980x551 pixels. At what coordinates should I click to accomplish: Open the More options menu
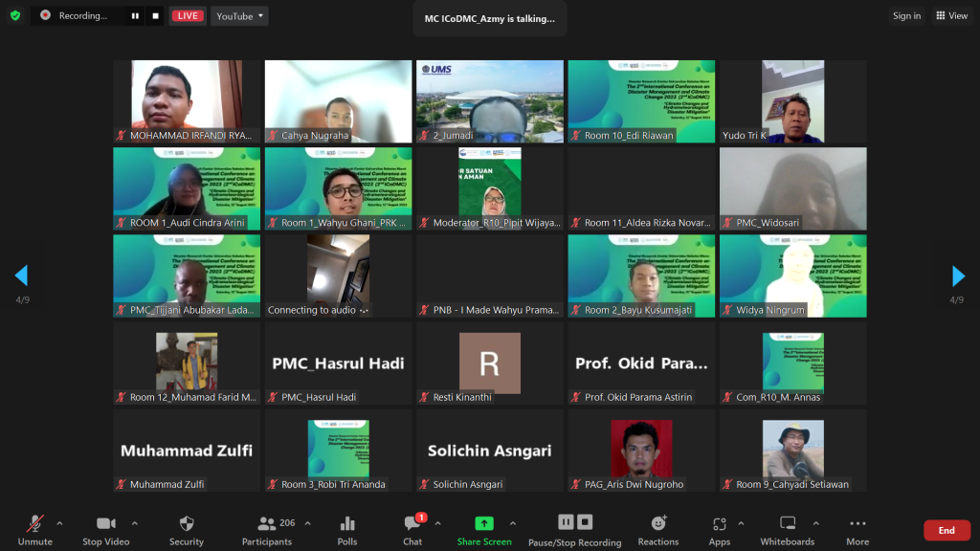857,529
